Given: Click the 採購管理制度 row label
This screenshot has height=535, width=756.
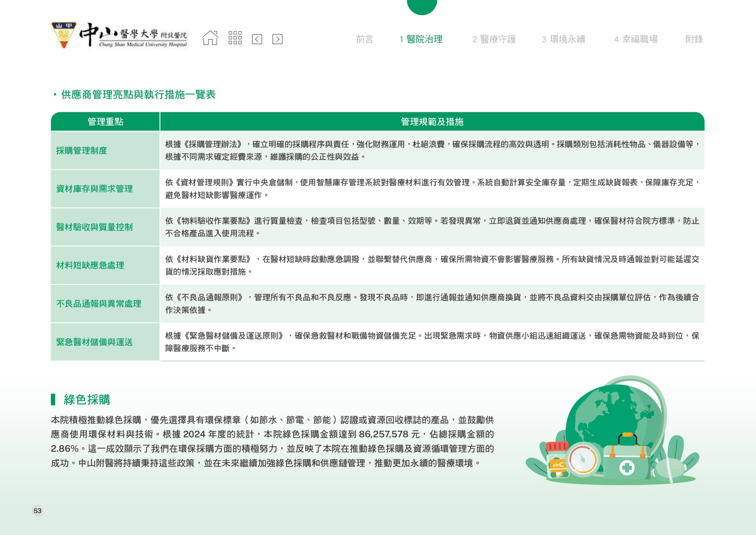Looking at the screenshot, I should 82,151.
